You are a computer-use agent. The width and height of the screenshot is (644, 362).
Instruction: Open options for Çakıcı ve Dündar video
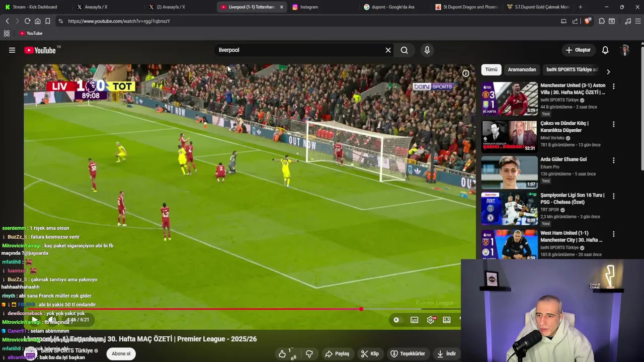(x=613, y=124)
